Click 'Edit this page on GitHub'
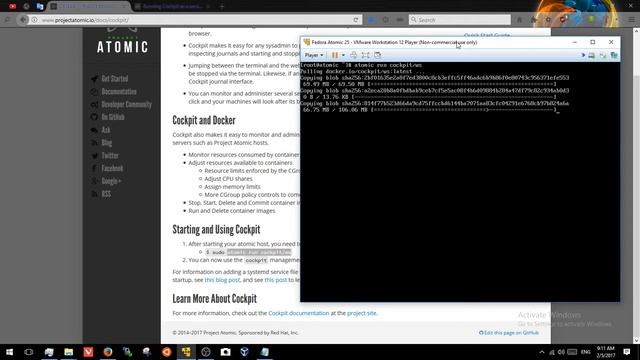Screen dimensions: 640x360 coord(509,333)
